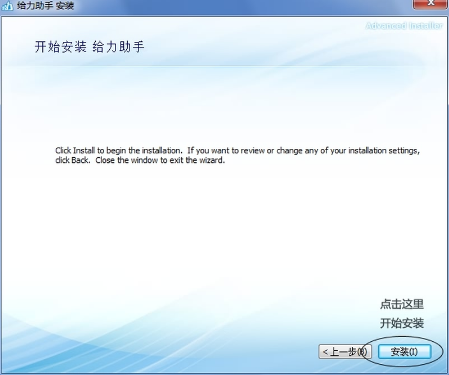Go back with the <上一步(B) button
This screenshot has height=375, width=449.
pos(345,352)
